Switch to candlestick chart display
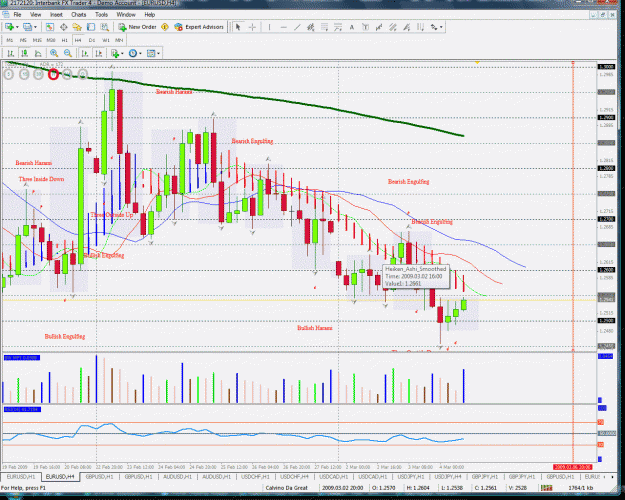The image size is (625, 500). (x=24, y=53)
